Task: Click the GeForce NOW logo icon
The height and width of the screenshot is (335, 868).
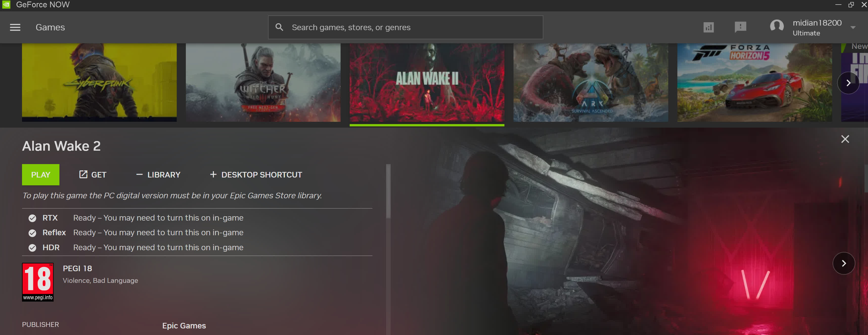Action: click(x=6, y=5)
